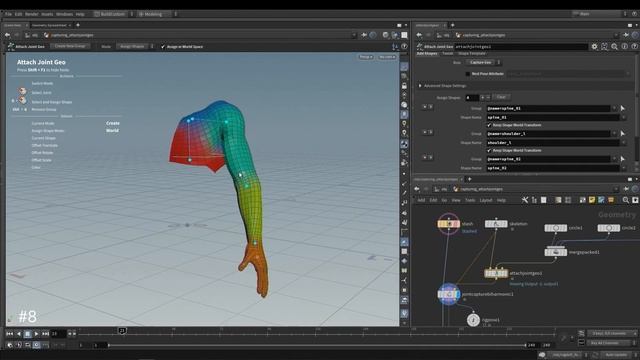
Task: Open the File menu
Action: click(x=8, y=14)
